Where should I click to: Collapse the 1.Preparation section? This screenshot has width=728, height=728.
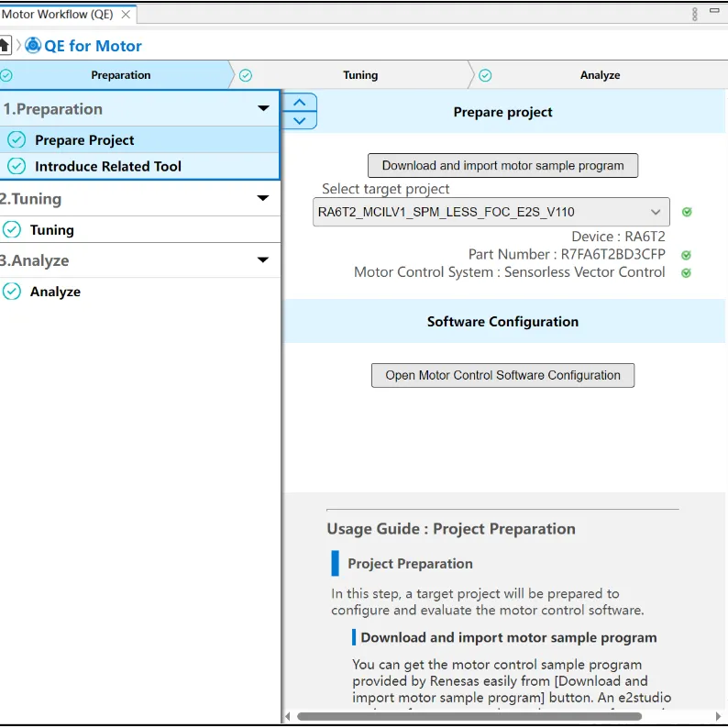coord(263,109)
